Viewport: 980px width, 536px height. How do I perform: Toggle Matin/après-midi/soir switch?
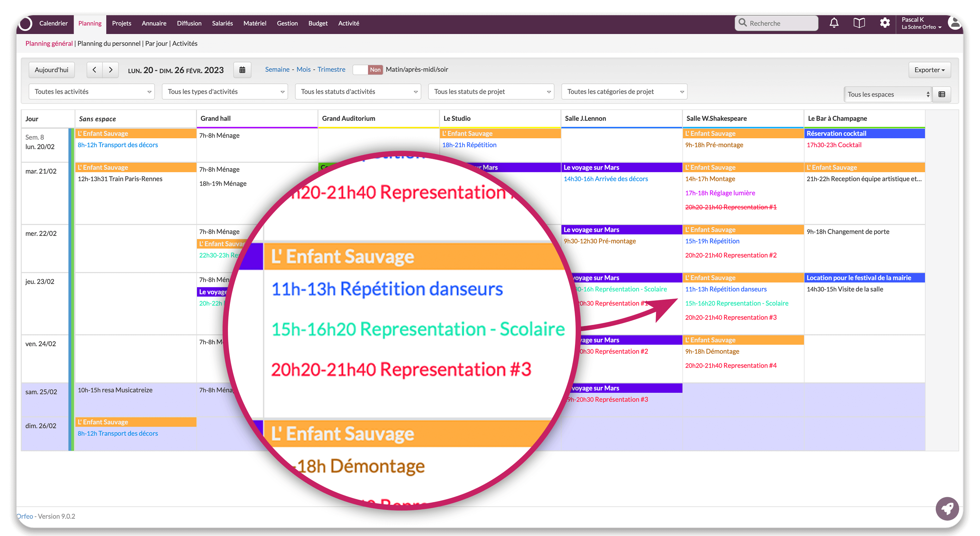coord(367,70)
